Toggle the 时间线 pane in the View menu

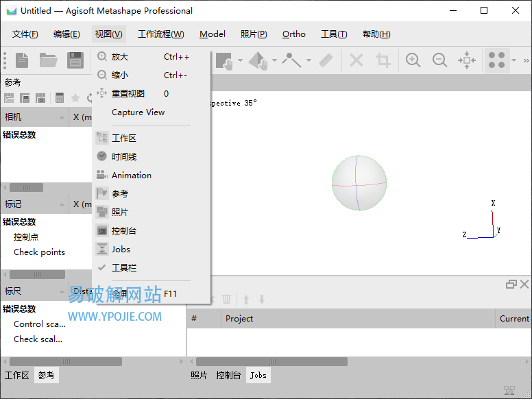point(151,156)
